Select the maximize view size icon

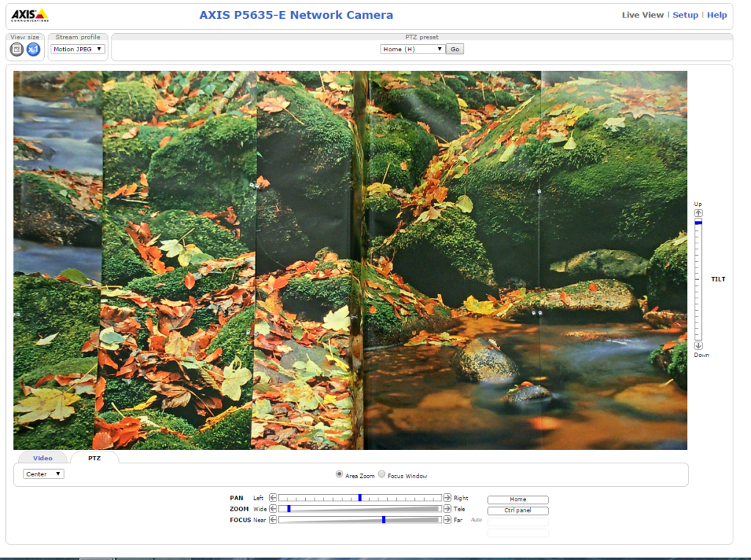[x=16, y=49]
